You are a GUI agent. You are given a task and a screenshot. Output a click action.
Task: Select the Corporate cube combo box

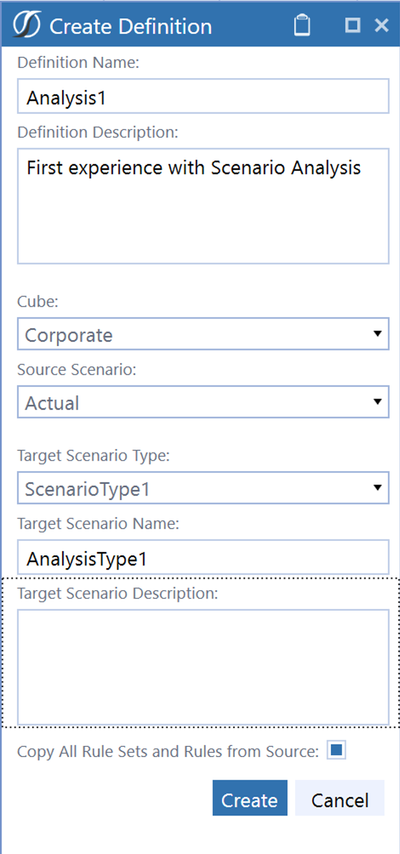203,334
